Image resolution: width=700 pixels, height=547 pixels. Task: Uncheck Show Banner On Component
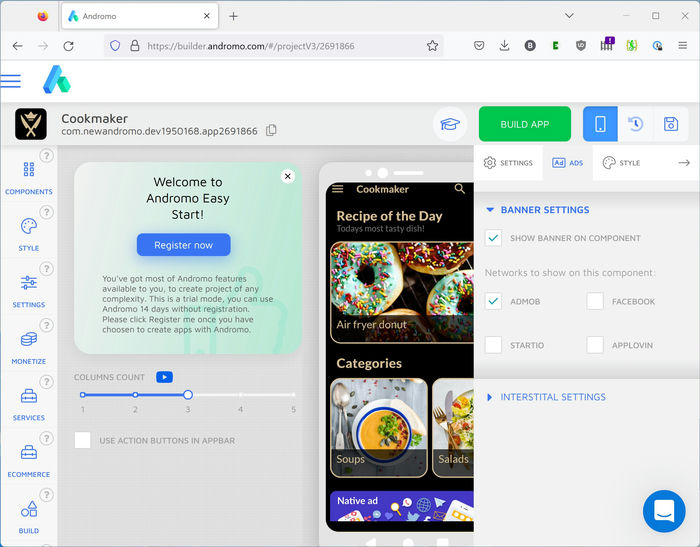(493, 238)
